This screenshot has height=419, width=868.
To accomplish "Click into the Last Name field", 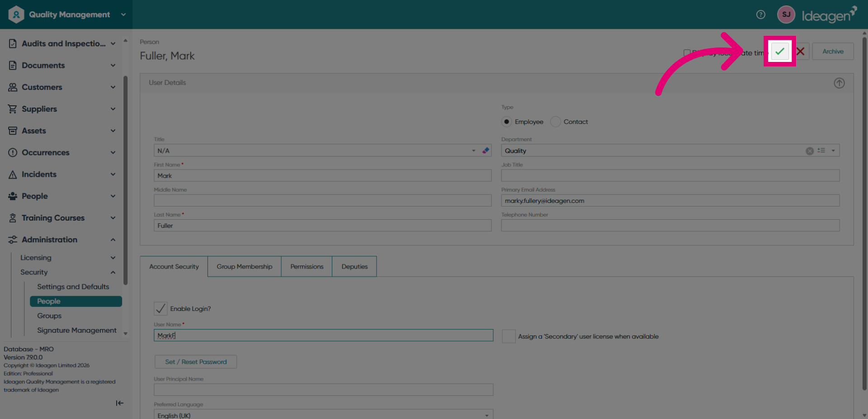I will coord(323,226).
